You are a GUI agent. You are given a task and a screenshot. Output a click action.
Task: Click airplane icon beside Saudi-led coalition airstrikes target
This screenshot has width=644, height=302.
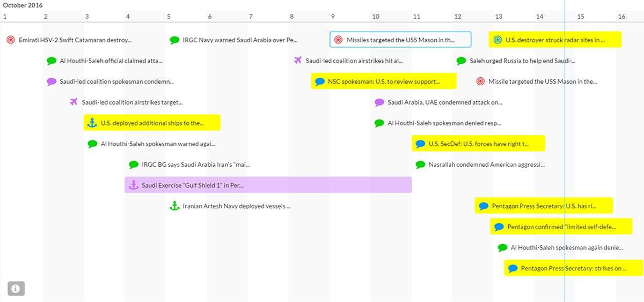click(74, 102)
